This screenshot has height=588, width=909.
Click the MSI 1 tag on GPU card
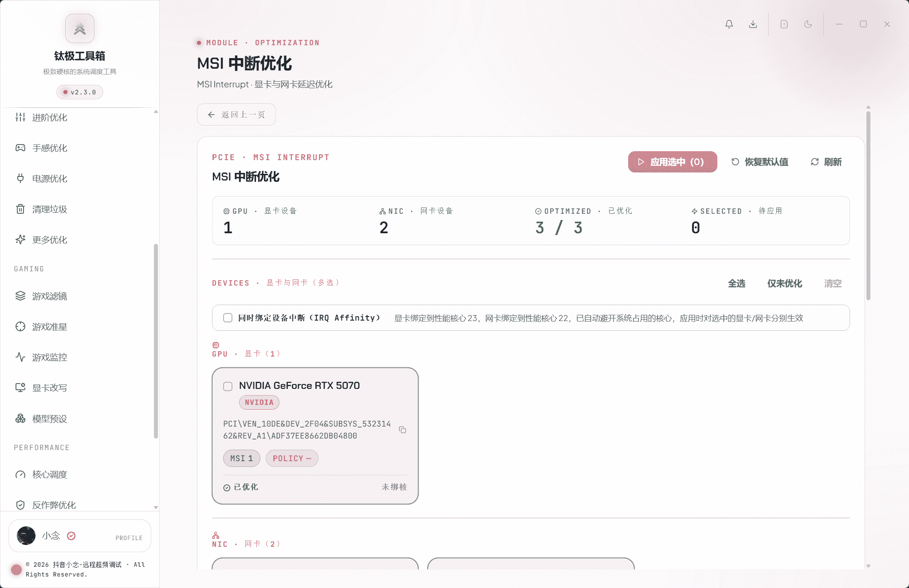click(x=241, y=459)
